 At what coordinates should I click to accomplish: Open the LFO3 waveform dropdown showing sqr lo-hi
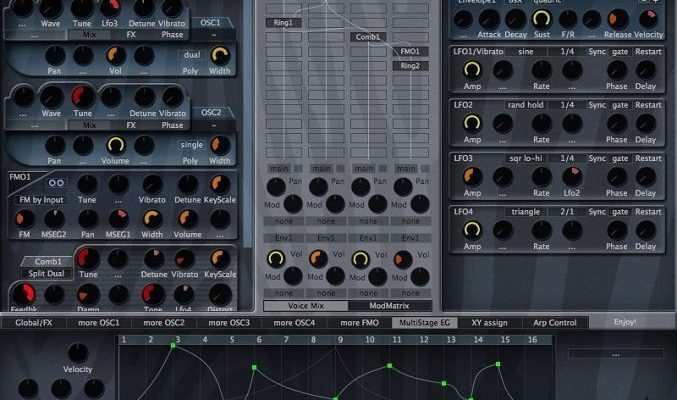click(x=525, y=158)
